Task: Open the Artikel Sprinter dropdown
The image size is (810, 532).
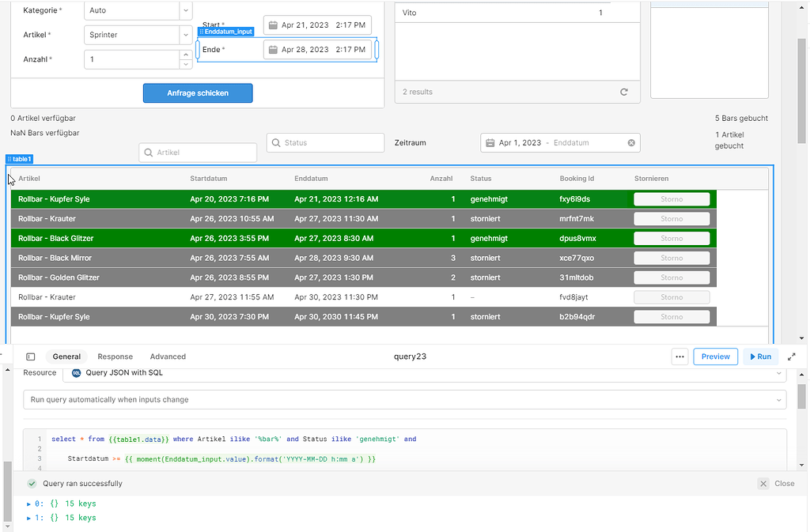Action: [184, 36]
